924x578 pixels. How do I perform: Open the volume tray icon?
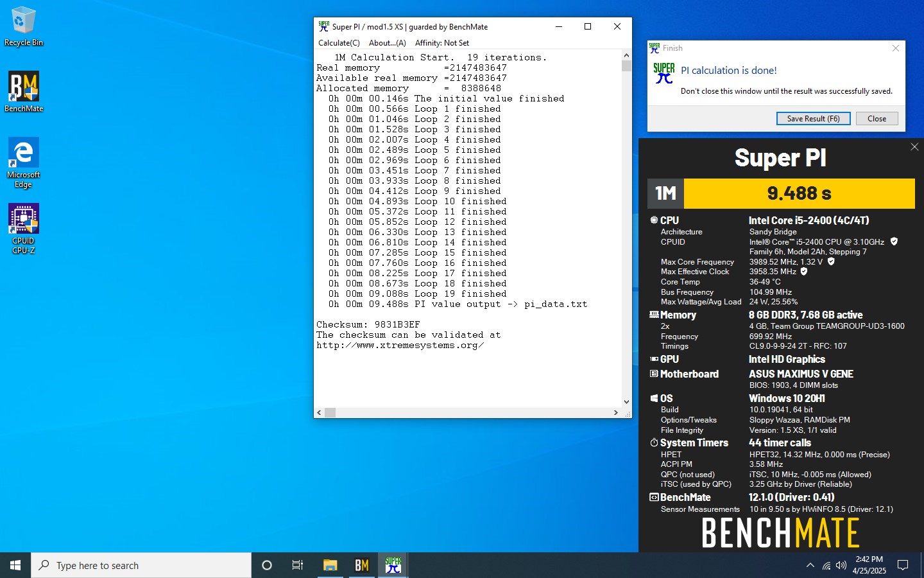841,565
